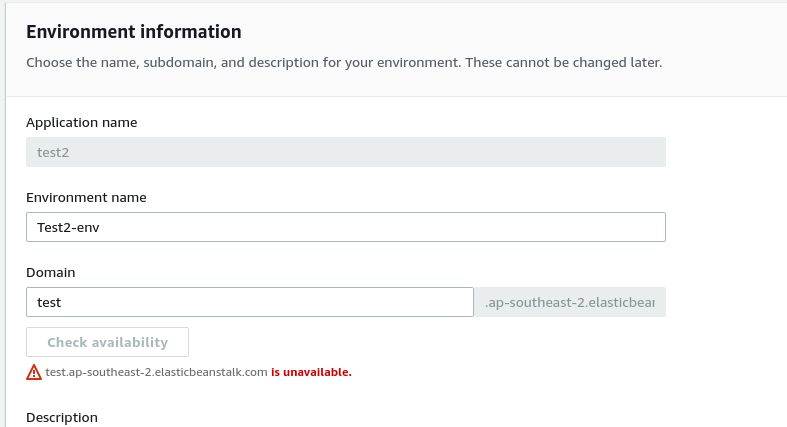The height and width of the screenshot is (427, 787).
Task: Click the Test2-env text in Environment name
Action: 68,227
